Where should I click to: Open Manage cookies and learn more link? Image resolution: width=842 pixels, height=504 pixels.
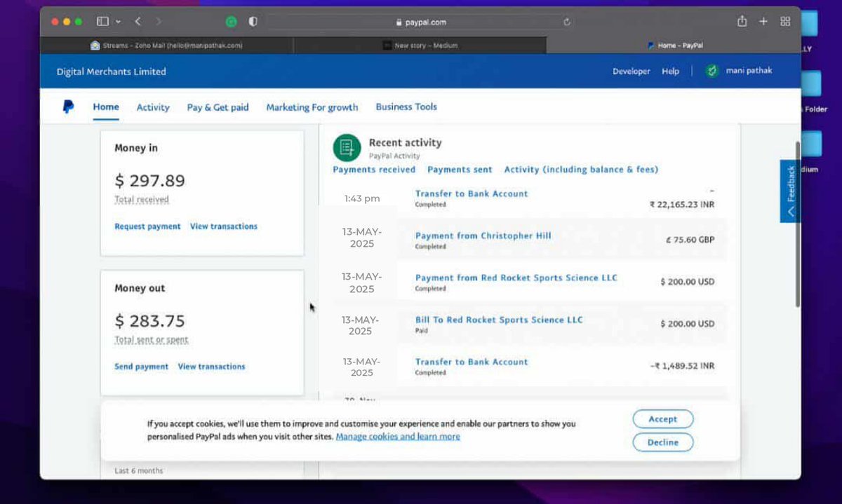coord(398,436)
